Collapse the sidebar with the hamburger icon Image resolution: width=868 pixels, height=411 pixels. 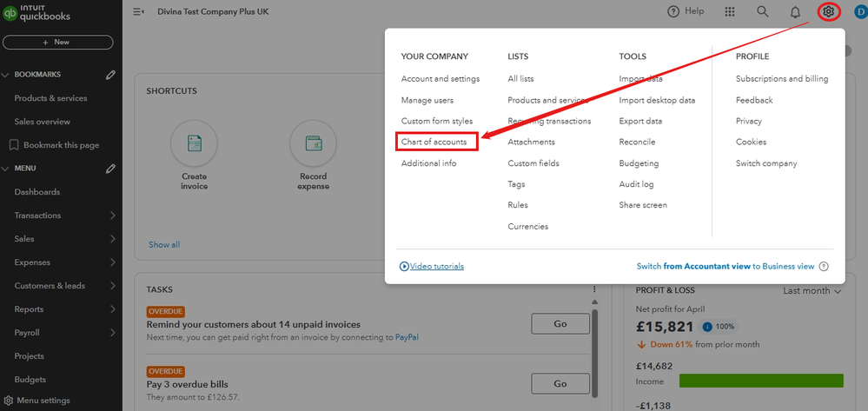point(138,11)
